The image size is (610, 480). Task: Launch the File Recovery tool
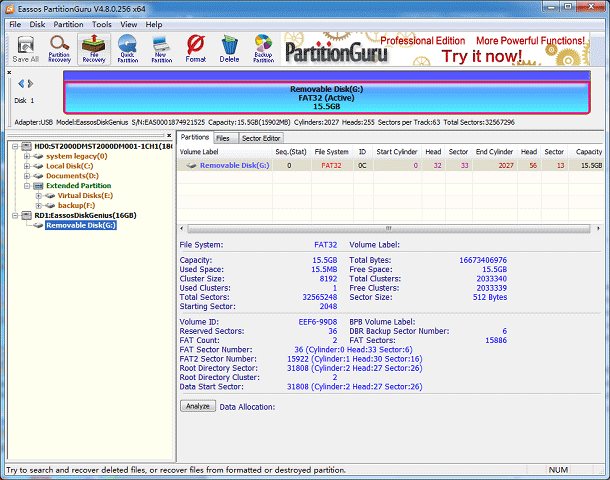(94, 49)
